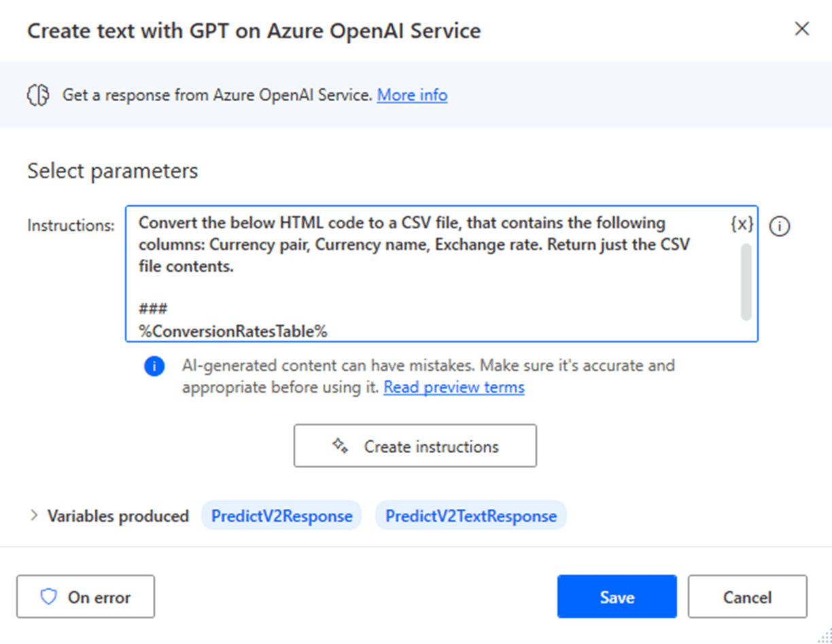Click the Instructions box scrollbar
Image resolution: width=832 pixels, height=644 pixels.
pyautogui.click(x=746, y=281)
